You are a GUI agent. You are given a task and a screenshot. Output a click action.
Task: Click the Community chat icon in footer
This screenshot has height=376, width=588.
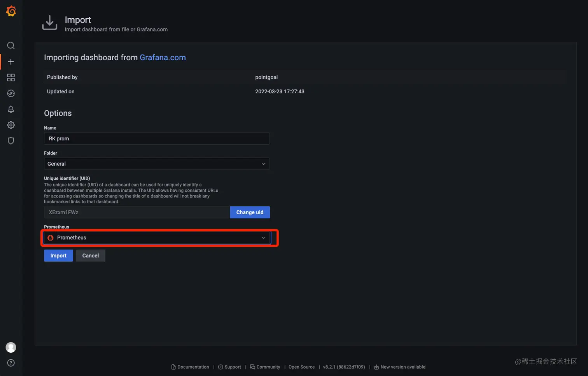[x=252, y=367]
